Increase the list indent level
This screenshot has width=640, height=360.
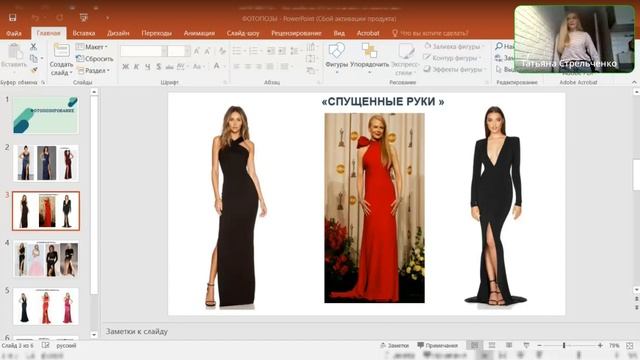point(282,51)
